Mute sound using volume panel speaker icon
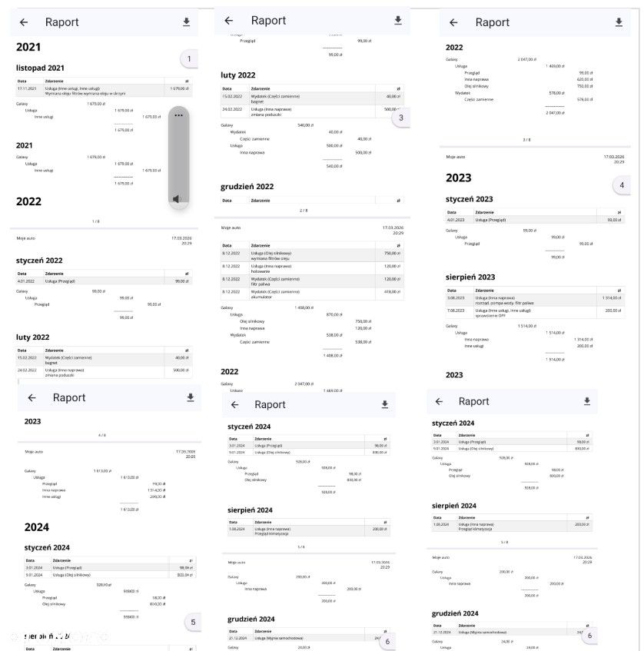The height and width of the screenshot is (651, 644). [x=178, y=199]
